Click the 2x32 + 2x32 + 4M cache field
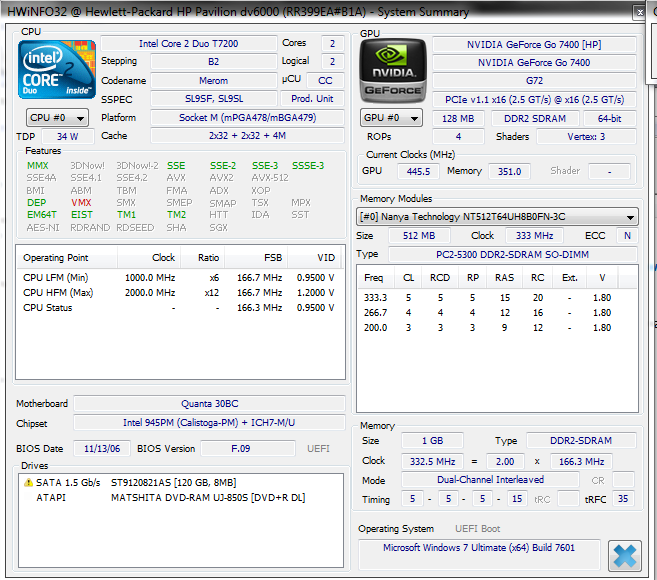Screen dimensions: 657x580 coord(247,136)
